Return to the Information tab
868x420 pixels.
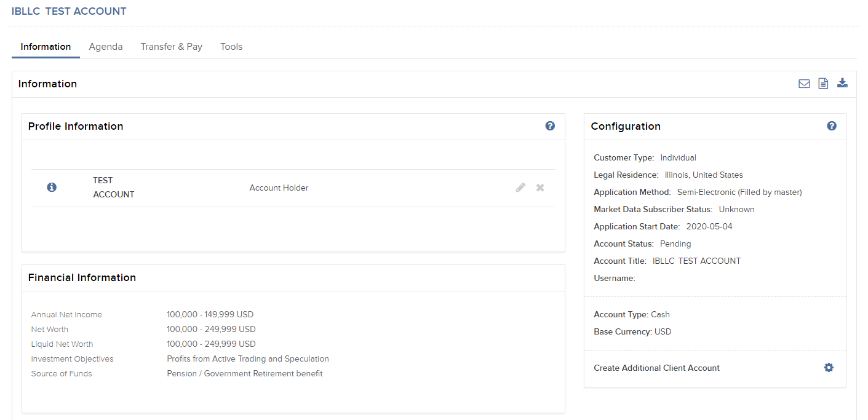point(45,46)
